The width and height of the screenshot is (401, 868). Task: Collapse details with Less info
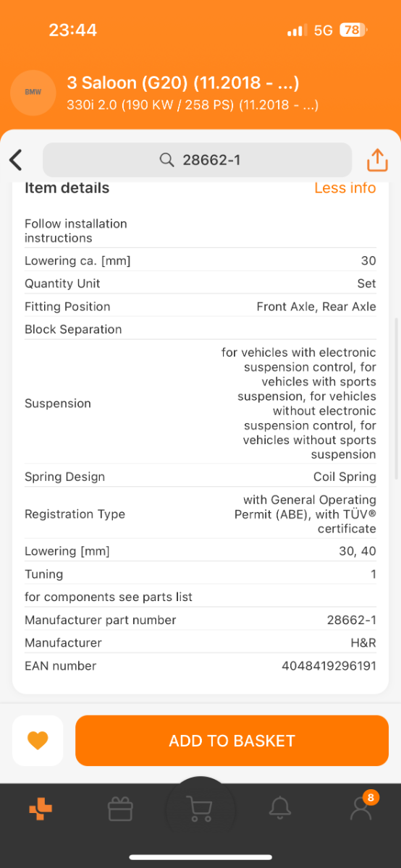[x=345, y=188]
